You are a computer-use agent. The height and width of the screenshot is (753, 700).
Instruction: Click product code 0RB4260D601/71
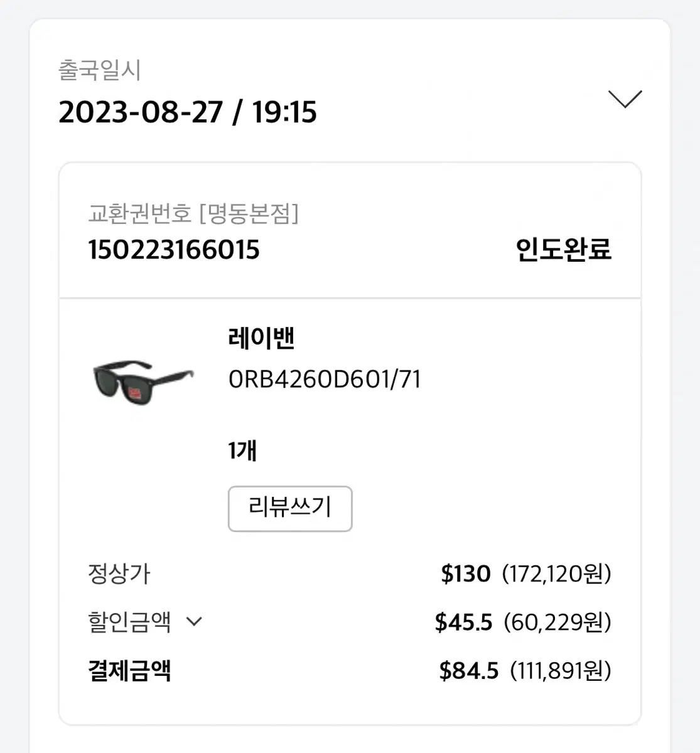click(325, 379)
